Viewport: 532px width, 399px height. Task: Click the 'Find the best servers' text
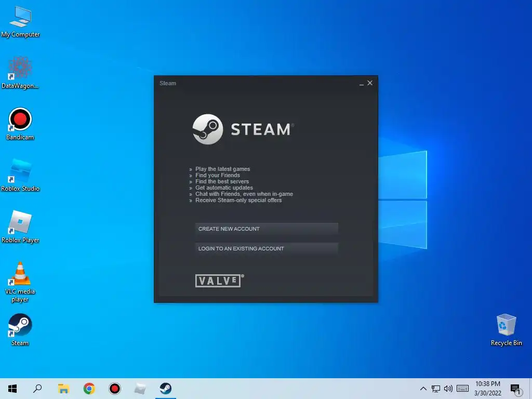(x=222, y=181)
